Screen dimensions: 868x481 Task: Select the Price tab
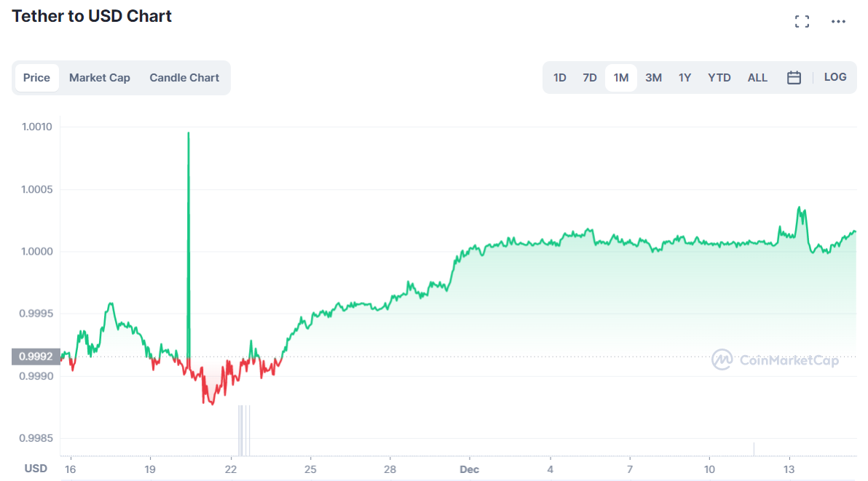pyautogui.click(x=37, y=77)
